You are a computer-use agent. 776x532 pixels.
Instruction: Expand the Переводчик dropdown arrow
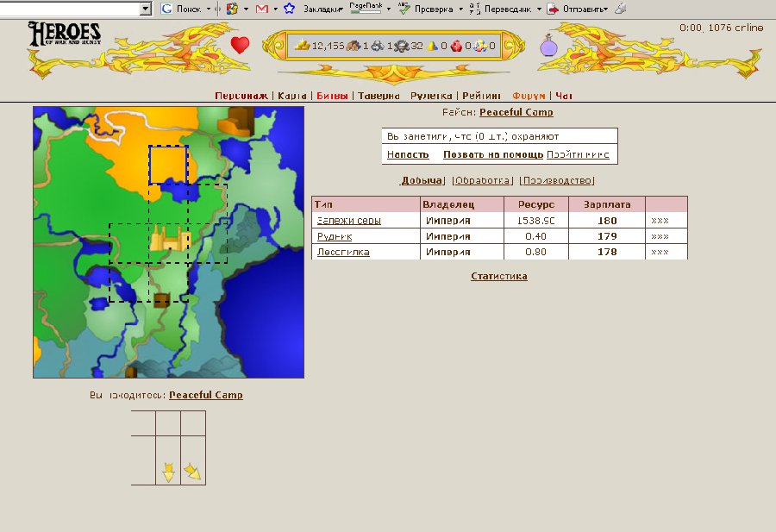coord(539,9)
